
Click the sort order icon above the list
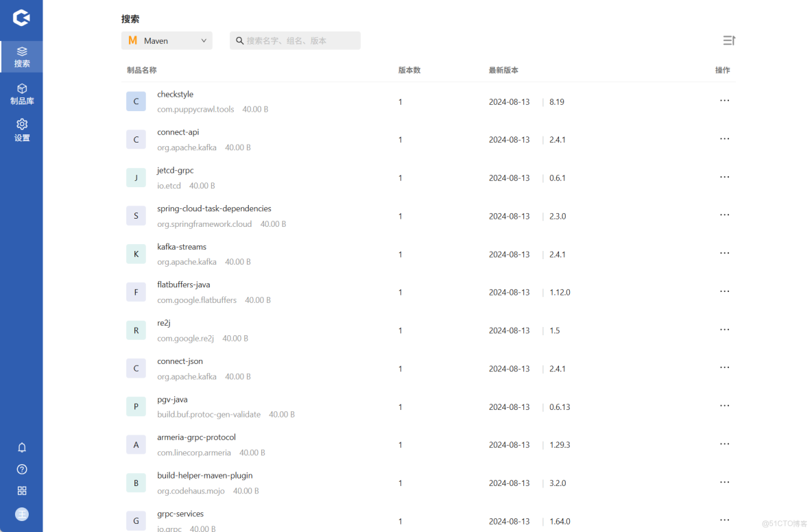pos(729,40)
